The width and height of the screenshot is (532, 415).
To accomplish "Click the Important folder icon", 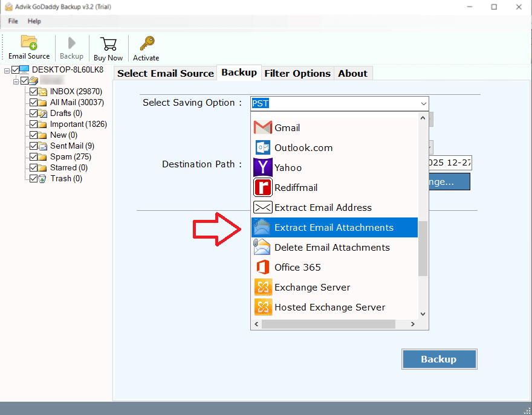I will [x=42, y=124].
